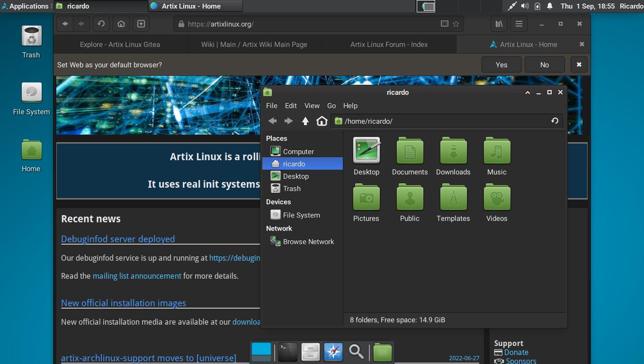The image size is (644, 364).
Task: Close the Artix Linux - Home tab
Action: pos(582,44)
